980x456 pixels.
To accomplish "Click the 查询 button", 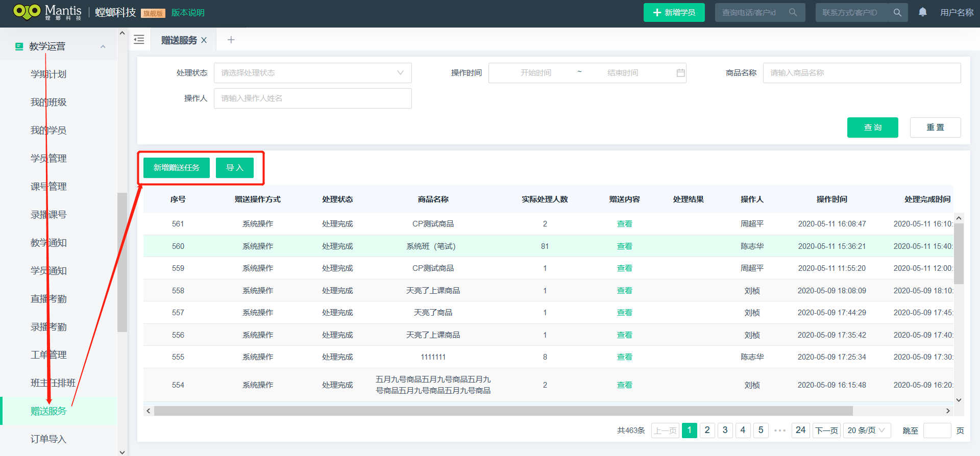I will 872,128.
